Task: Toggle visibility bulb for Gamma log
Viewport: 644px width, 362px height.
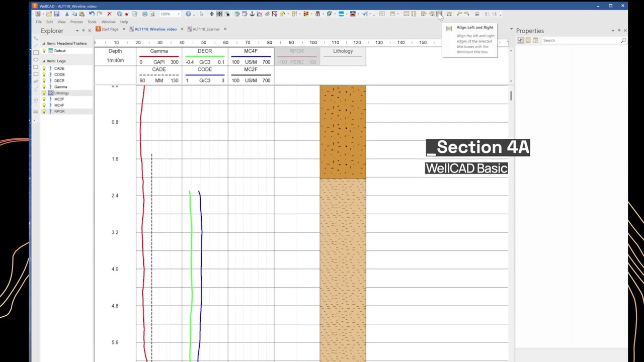Action: (x=44, y=86)
